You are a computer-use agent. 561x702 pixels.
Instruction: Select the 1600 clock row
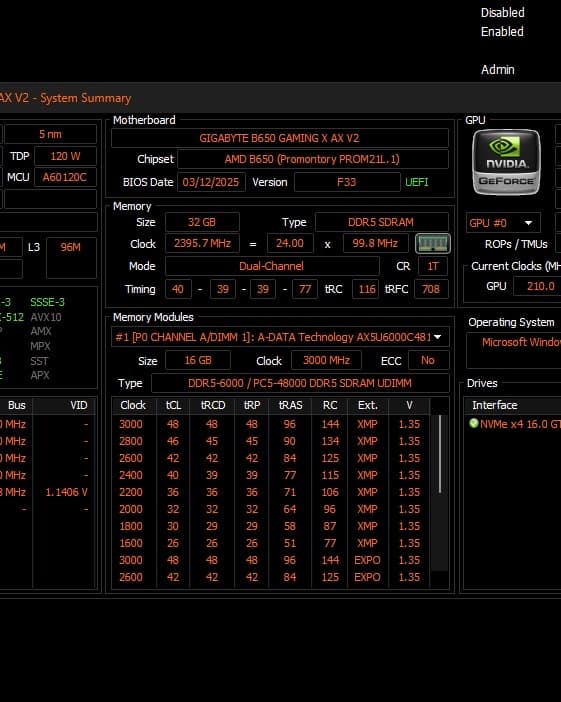(270, 543)
